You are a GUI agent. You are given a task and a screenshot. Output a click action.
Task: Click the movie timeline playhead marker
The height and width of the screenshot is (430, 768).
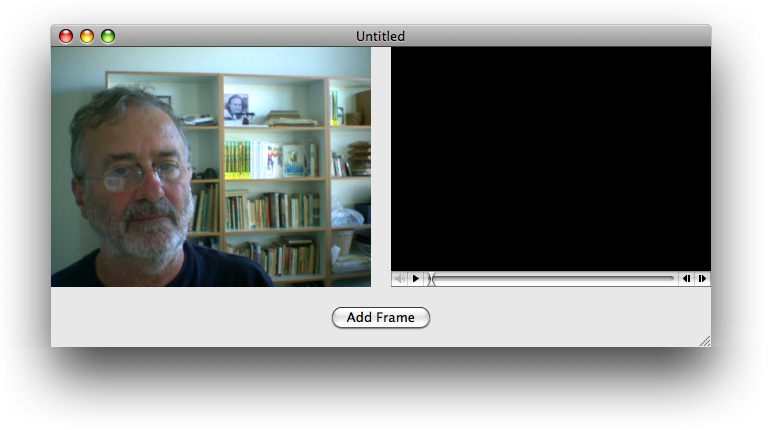coord(431,279)
